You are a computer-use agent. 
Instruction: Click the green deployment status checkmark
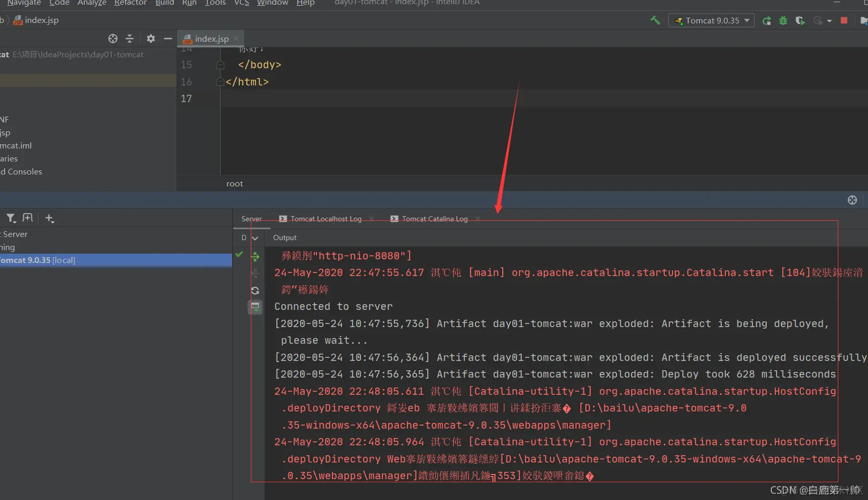pos(239,254)
